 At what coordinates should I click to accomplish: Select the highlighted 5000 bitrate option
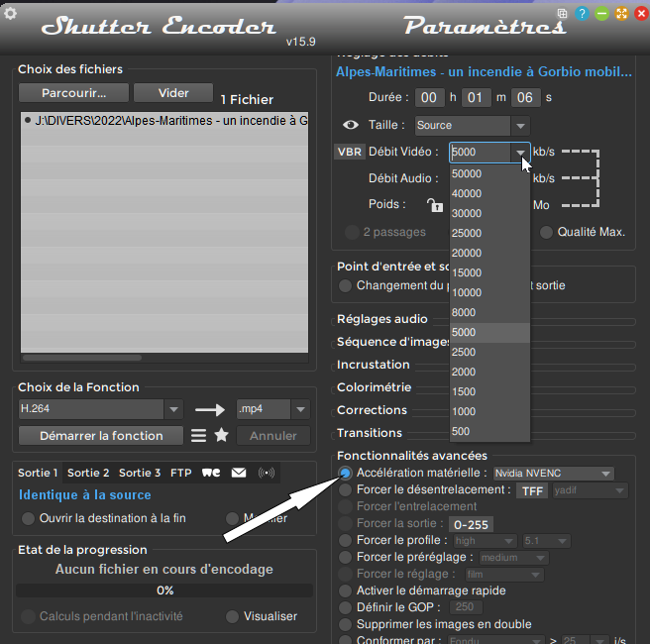click(x=489, y=332)
